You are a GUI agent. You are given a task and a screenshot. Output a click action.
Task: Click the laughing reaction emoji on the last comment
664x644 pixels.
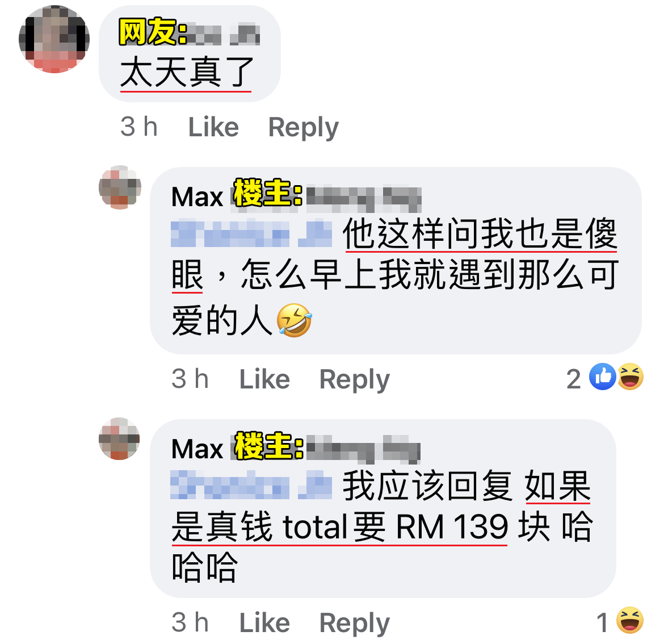tap(630, 620)
